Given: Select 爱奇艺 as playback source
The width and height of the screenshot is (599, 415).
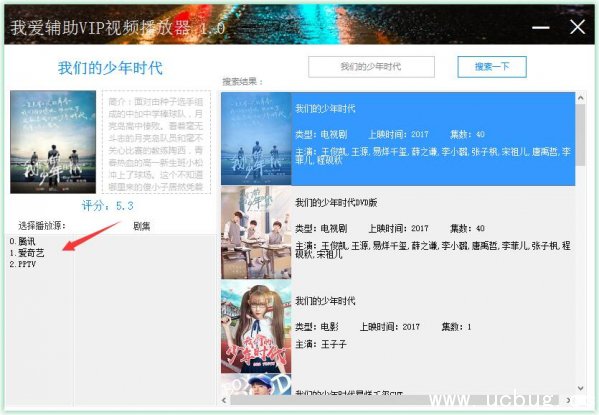Looking at the screenshot, I should pyautogui.click(x=27, y=253).
